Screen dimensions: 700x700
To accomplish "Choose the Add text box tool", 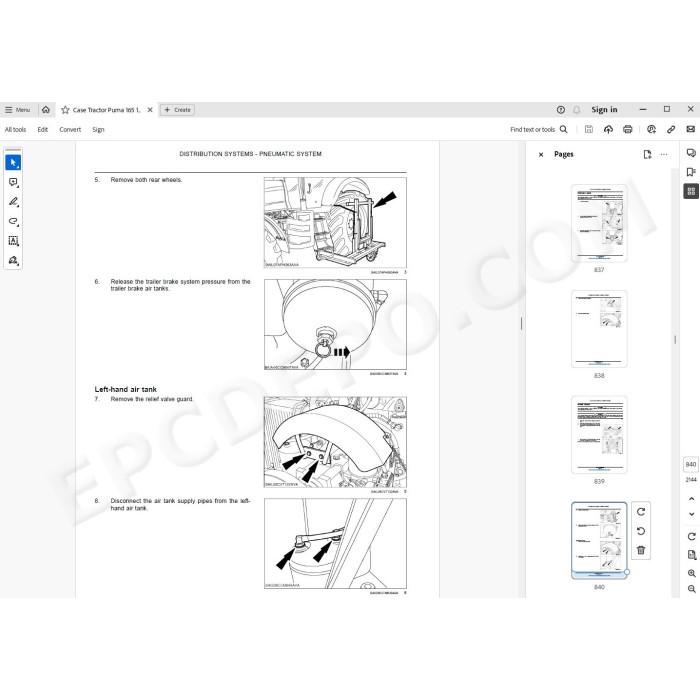I will pyautogui.click(x=13, y=241).
